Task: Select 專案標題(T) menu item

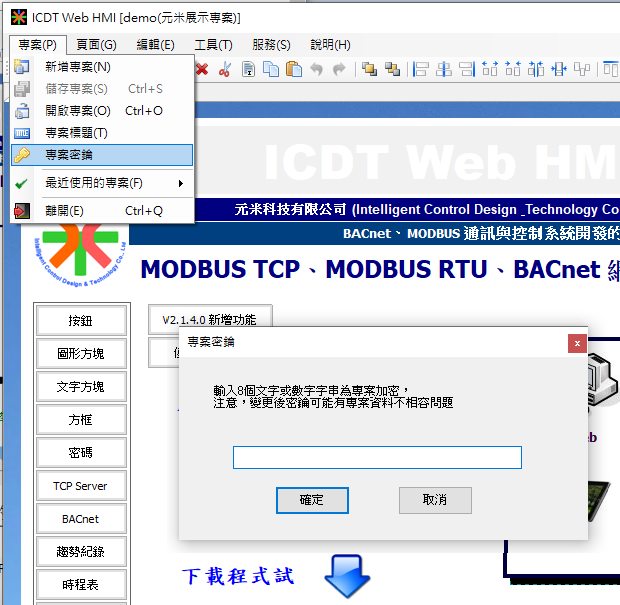Action: [x=76, y=133]
